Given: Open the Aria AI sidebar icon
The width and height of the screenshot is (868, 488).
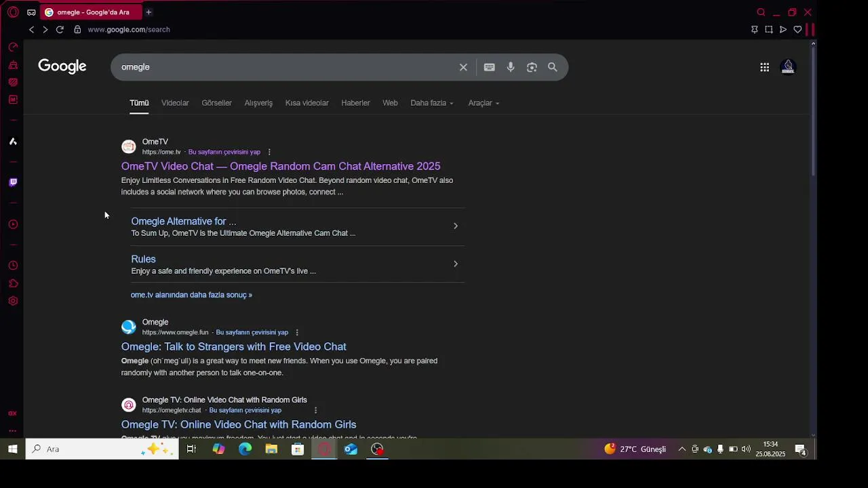Looking at the screenshot, I should coord(13,142).
